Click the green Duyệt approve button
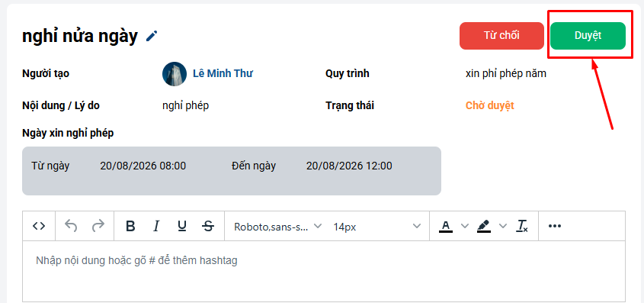The height and width of the screenshot is (303, 644). coord(588,36)
